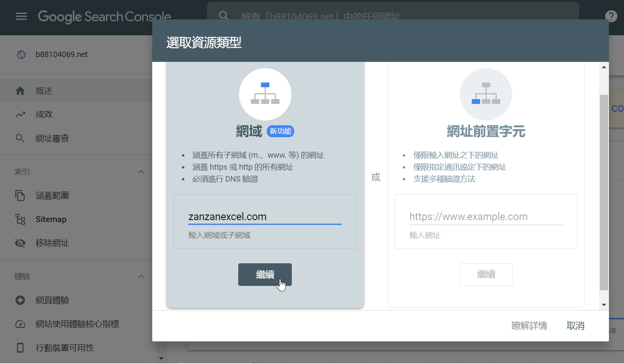Click the 新功能 badge next to 網域
Viewport: 624px width, 364px height.
(281, 131)
